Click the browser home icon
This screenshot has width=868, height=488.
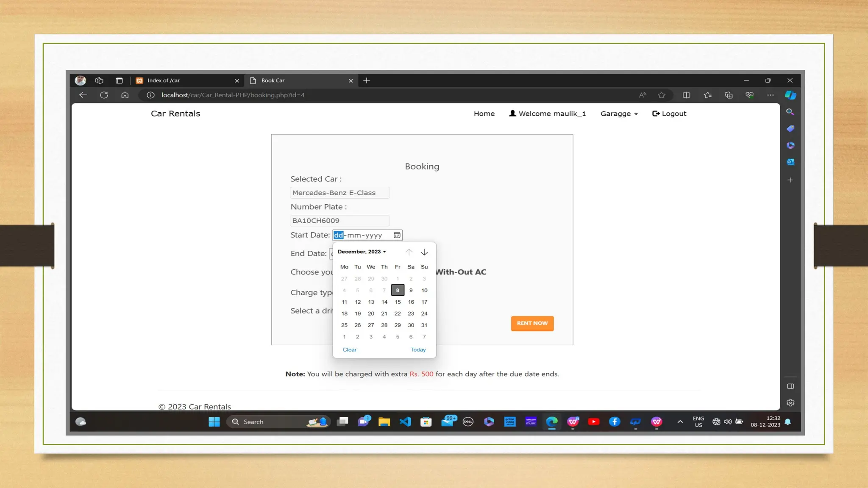[x=125, y=95]
